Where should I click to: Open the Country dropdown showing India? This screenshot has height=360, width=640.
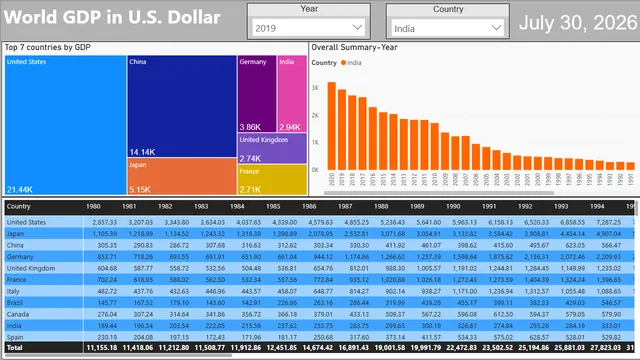coord(447,29)
